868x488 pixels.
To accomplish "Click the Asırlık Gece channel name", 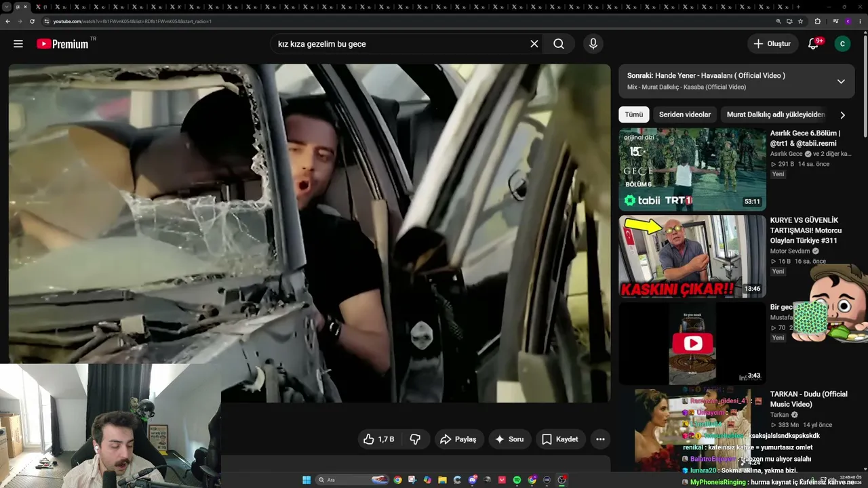I will (x=787, y=154).
